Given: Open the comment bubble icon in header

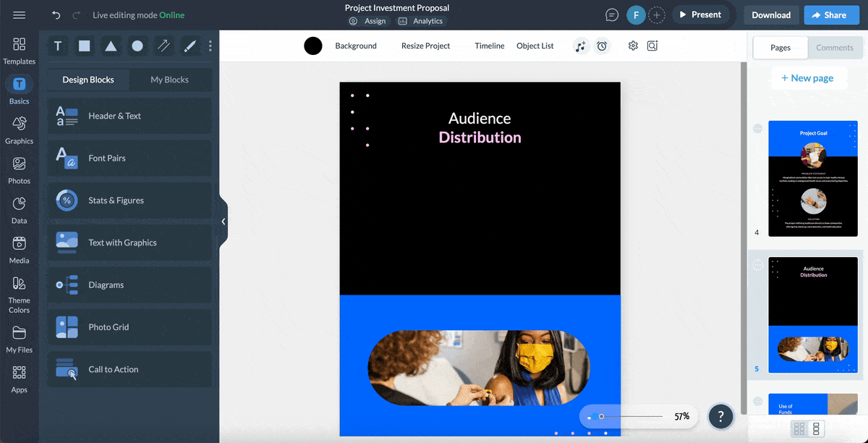Looking at the screenshot, I should tap(612, 15).
